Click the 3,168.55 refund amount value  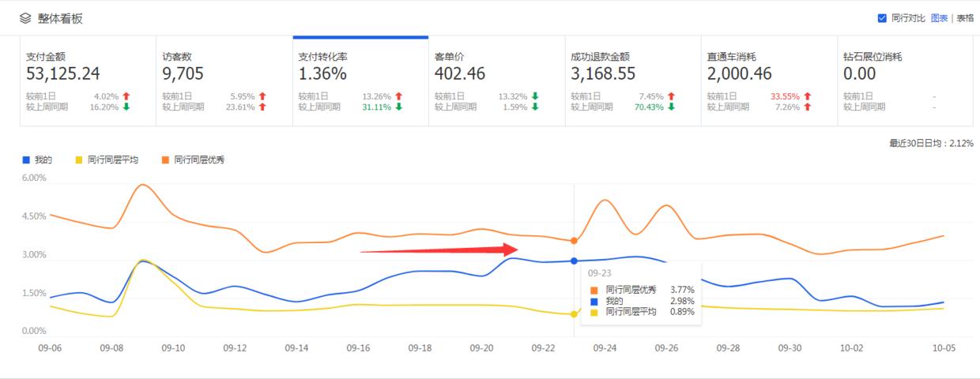pyautogui.click(x=603, y=74)
